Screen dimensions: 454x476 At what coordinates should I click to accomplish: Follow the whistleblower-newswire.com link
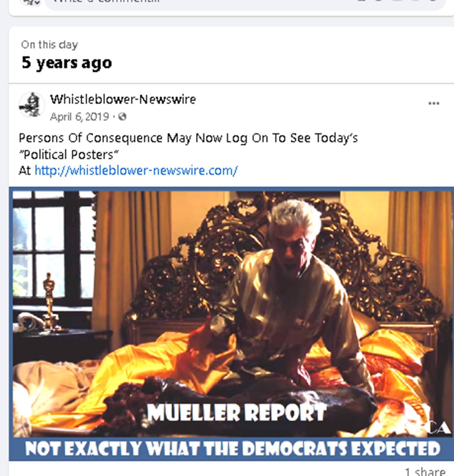pos(136,170)
